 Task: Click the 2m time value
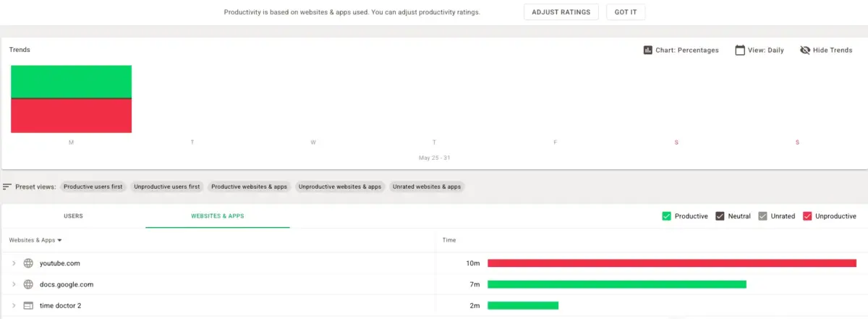coord(475,305)
